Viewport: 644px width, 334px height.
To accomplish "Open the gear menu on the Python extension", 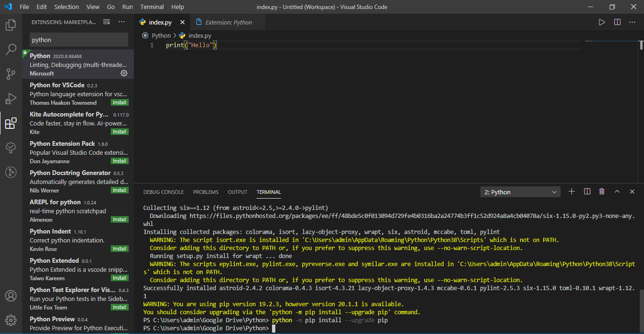I will pos(124,73).
